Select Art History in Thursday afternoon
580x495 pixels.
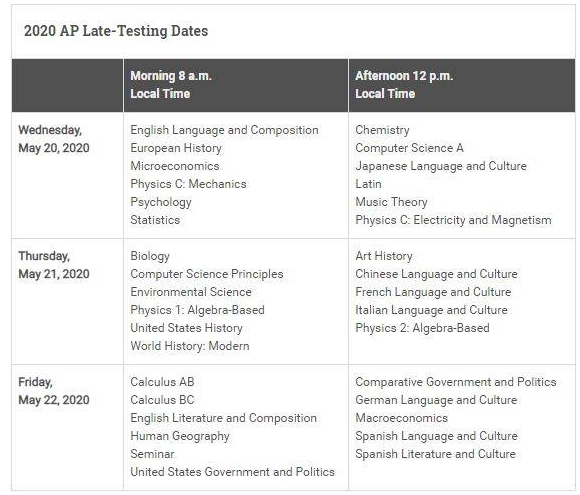pyautogui.click(x=384, y=256)
